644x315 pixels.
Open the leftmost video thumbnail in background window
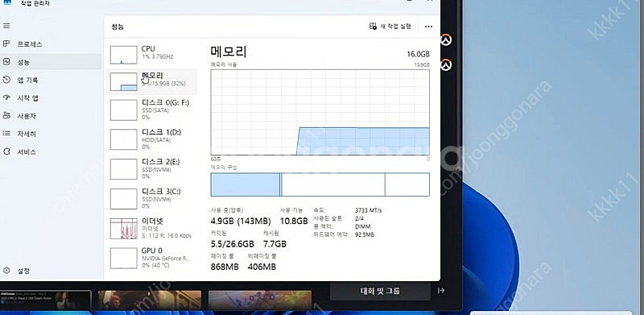point(46,300)
